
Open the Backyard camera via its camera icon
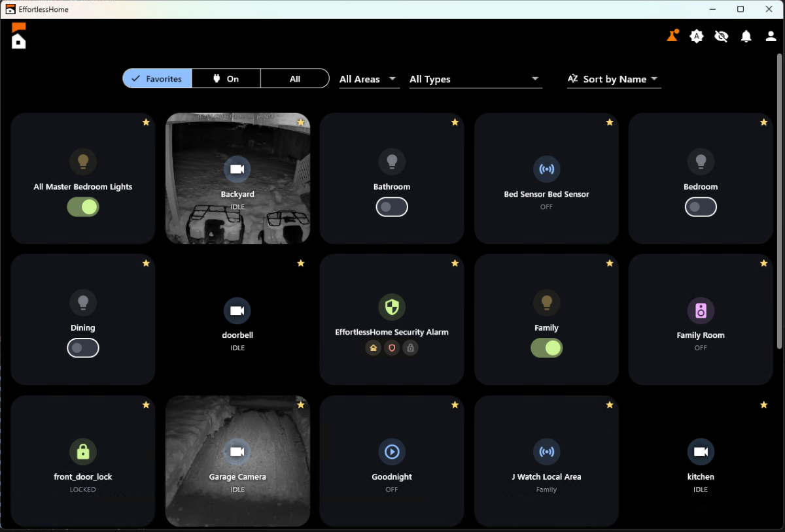click(237, 169)
